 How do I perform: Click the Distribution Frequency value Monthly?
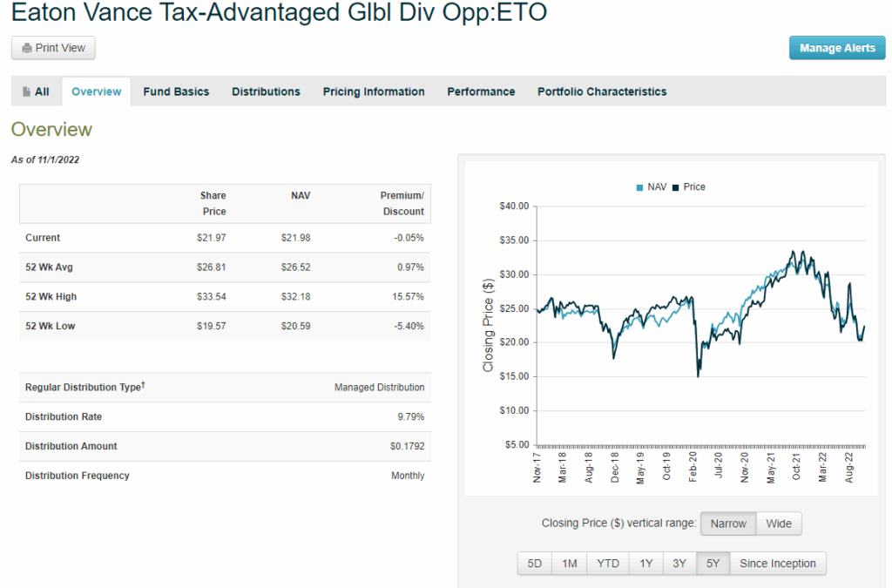(408, 476)
